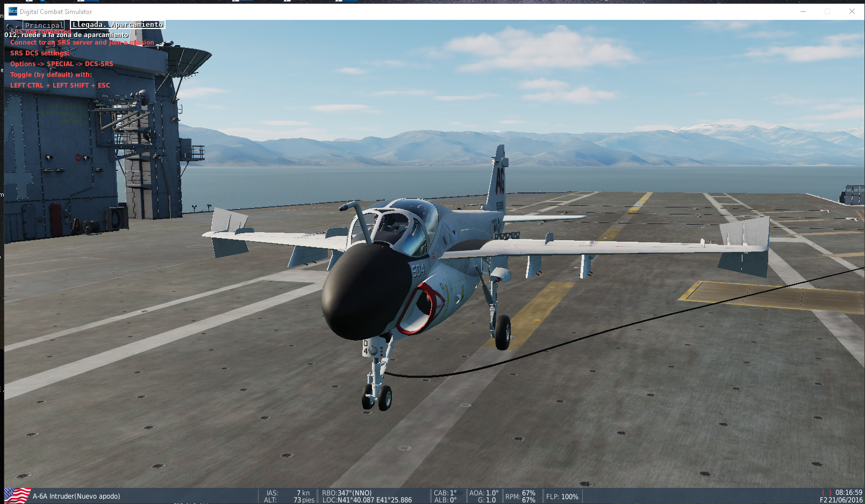Click the LOC coordinates readout

[367, 500]
